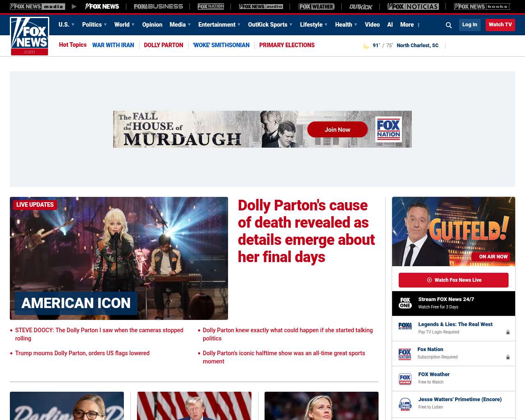The width and height of the screenshot is (525, 420).
Task: Click the Fox Weather icon in sidebar list
Action: (405, 379)
